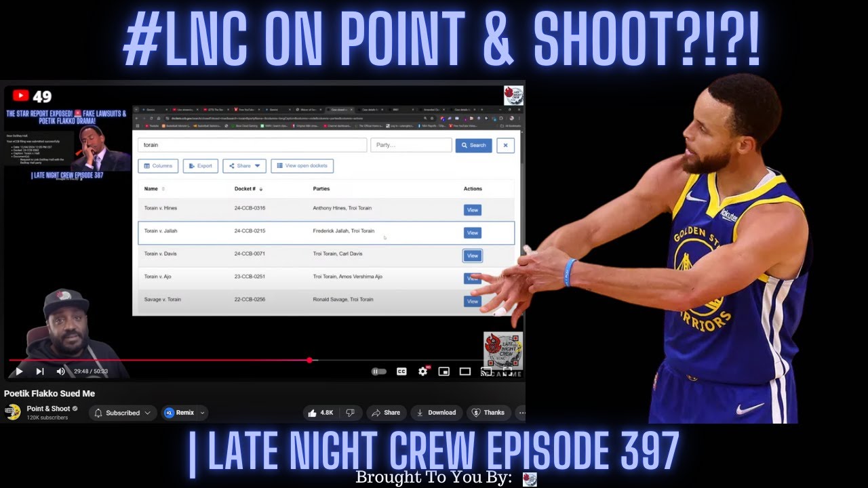Viewport: 868px width, 488px height.
Task: Click parties Frederick Jallah, Troi Torain
Action: coord(343,230)
